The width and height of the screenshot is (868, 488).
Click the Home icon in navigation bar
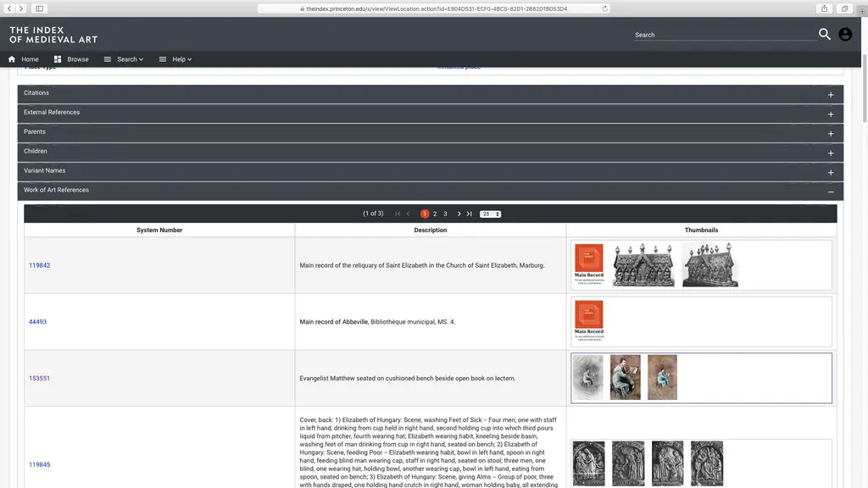(x=12, y=59)
